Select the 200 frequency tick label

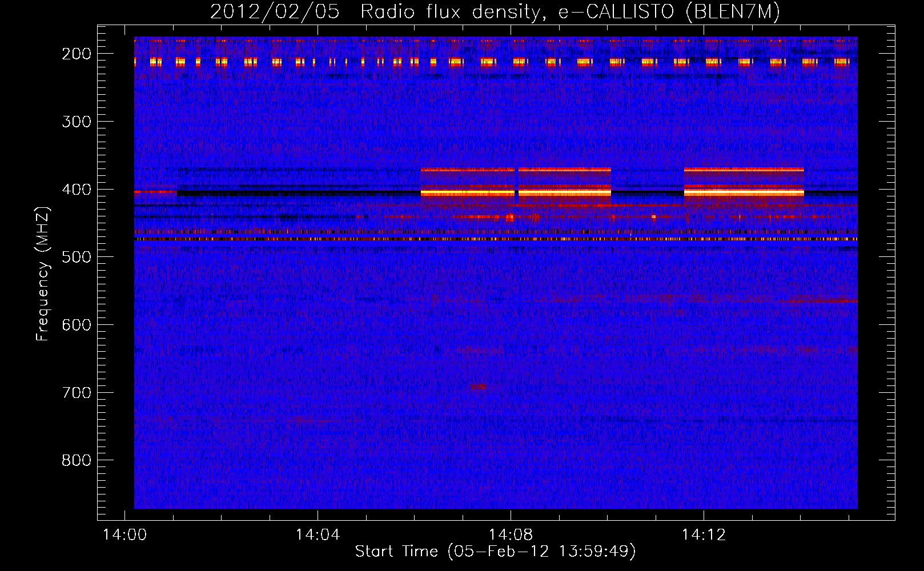click(x=77, y=54)
